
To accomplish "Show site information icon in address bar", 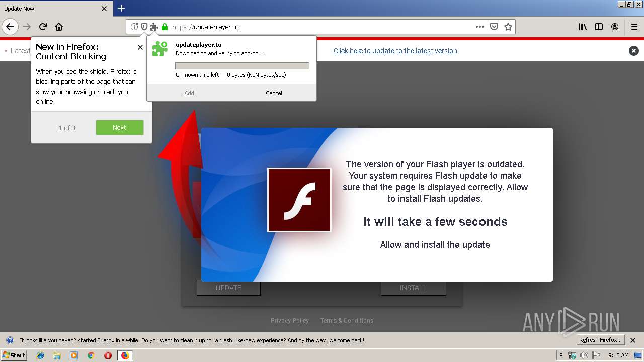I will coord(134,27).
